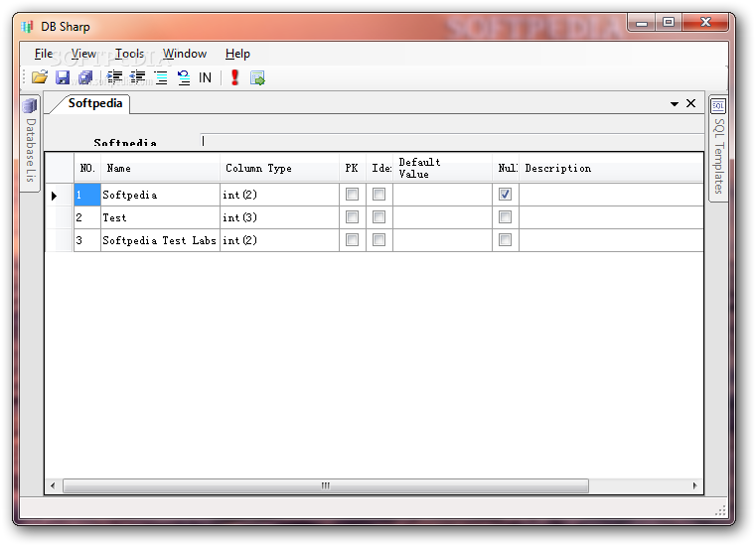Toggle Identity checkbox for Test row
The height and width of the screenshot is (546, 756).
(x=378, y=216)
